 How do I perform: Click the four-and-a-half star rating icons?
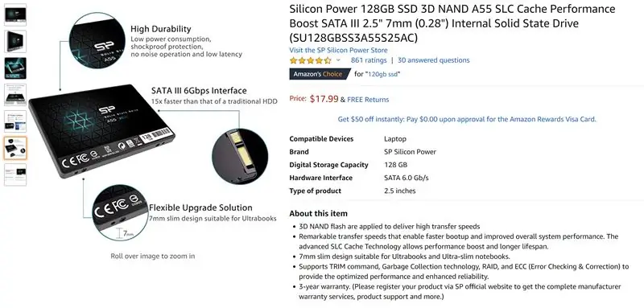310,60
